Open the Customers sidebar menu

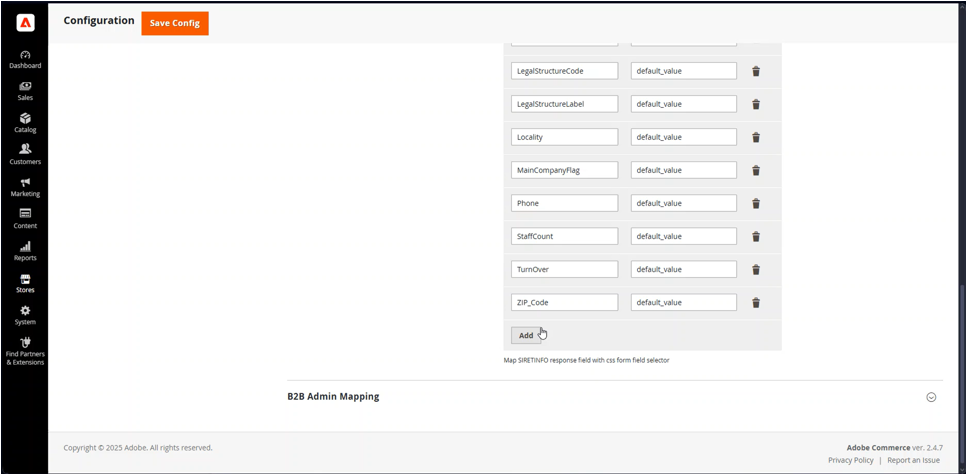[25, 154]
